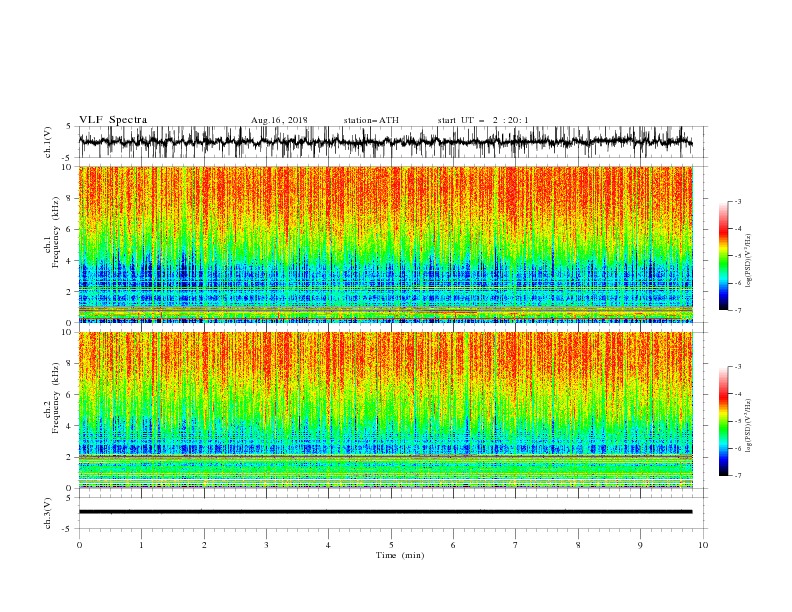Click the time axis tick label "0"

(x=79, y=545)
